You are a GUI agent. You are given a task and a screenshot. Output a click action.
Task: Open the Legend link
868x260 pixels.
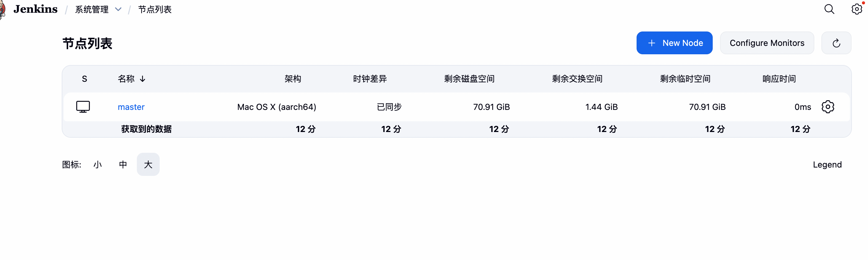(x=827, y=165)
